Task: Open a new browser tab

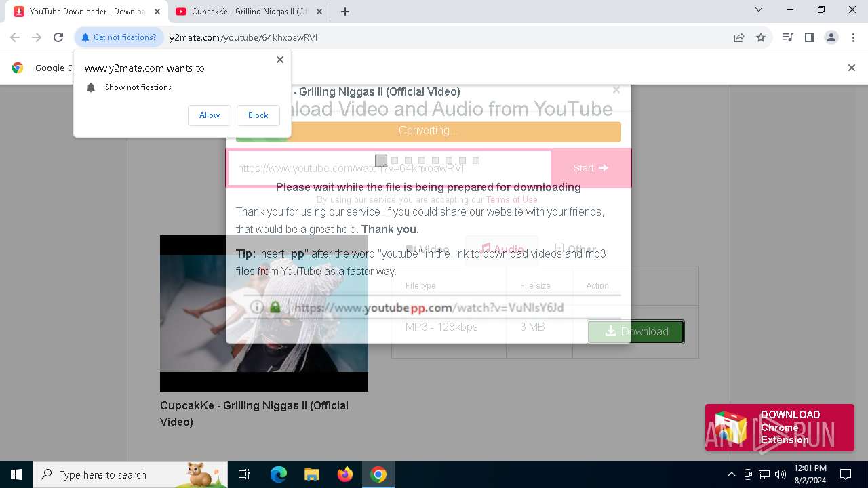Action: [345, 12]
